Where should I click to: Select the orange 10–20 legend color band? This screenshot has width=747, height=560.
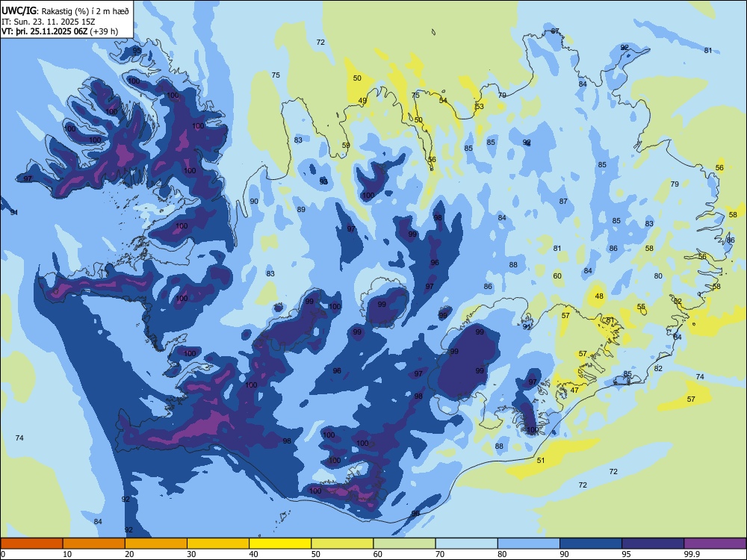94,544
